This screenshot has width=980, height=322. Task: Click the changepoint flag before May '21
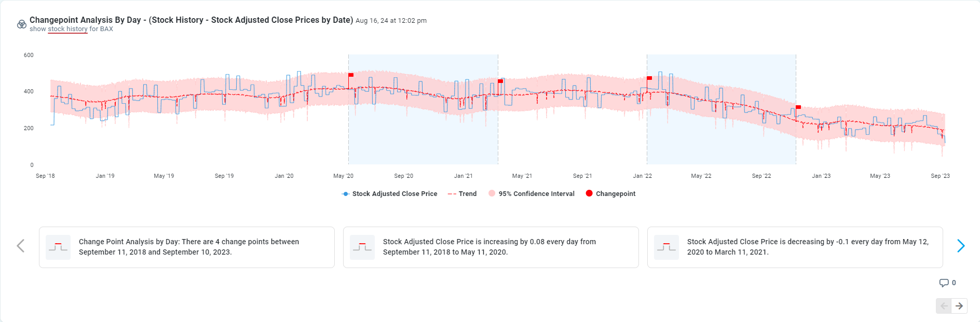(x=500, y=81)
